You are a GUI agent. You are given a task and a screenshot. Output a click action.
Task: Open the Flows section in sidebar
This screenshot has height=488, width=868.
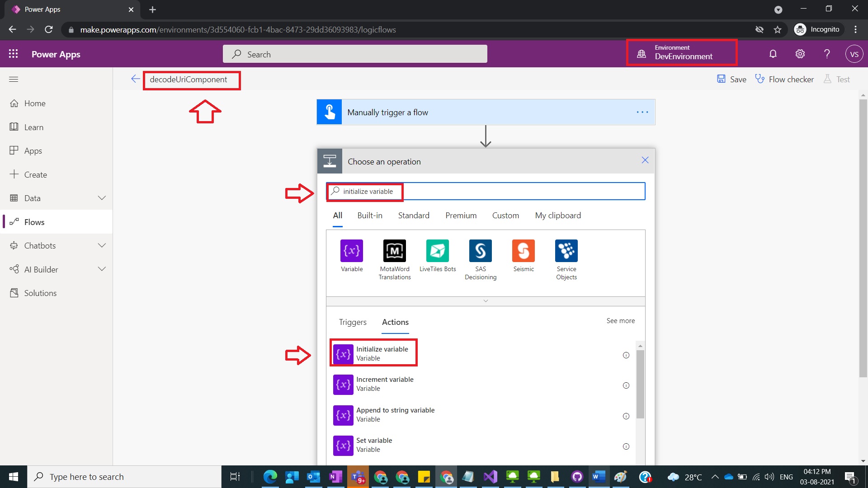pyautogui.click(x=34, y=222)
